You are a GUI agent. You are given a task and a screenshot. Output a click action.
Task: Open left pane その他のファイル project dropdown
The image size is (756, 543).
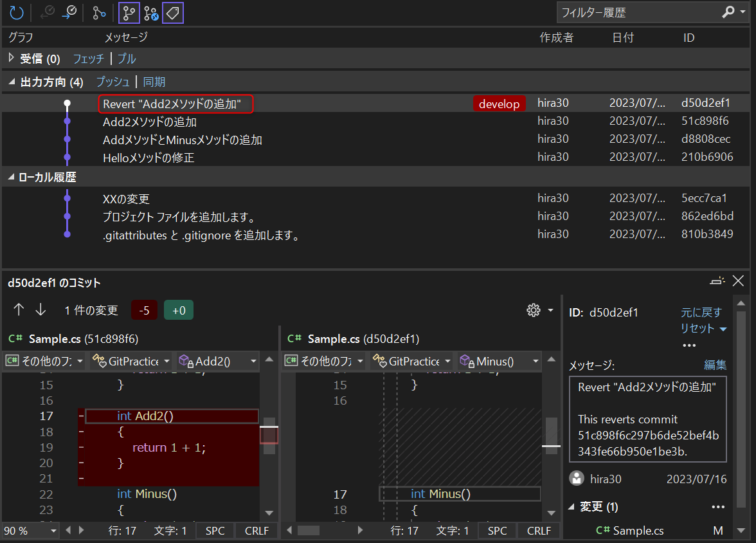click(x=44, y=360)
